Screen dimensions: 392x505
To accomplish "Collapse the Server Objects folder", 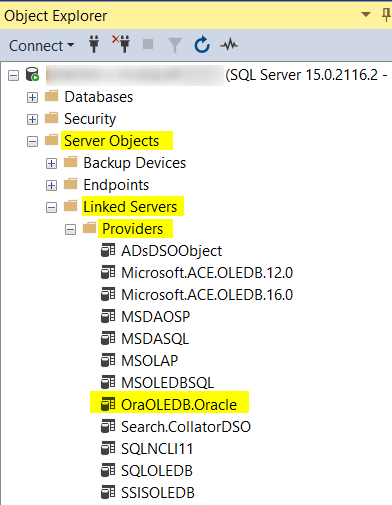I will coord(32,142).
